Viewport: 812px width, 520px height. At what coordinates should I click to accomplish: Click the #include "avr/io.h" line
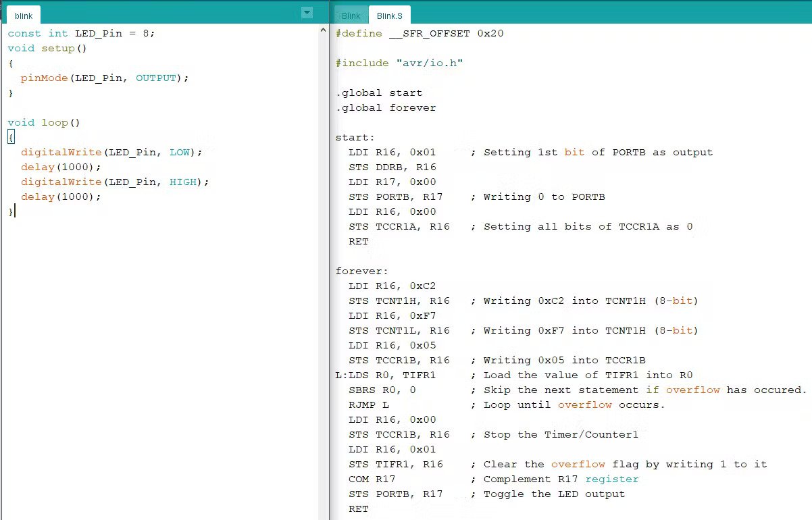pyautogui.click(x=399, y=63)
